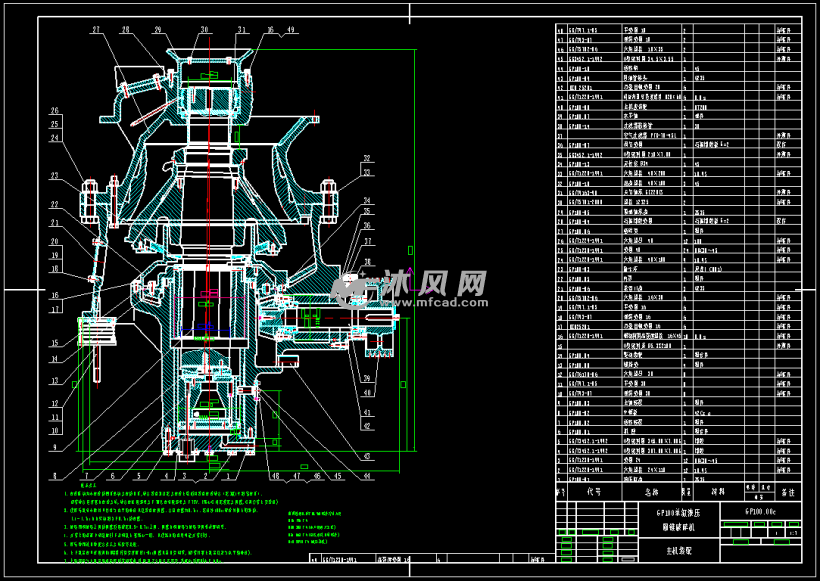Click the 名称 column header in parts table
The height and width of the screenshot is (581, 820).
[x=652, y=492]
